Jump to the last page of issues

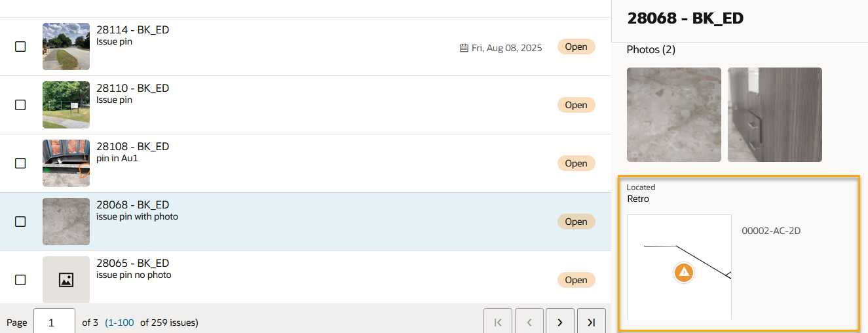point(592,322)
